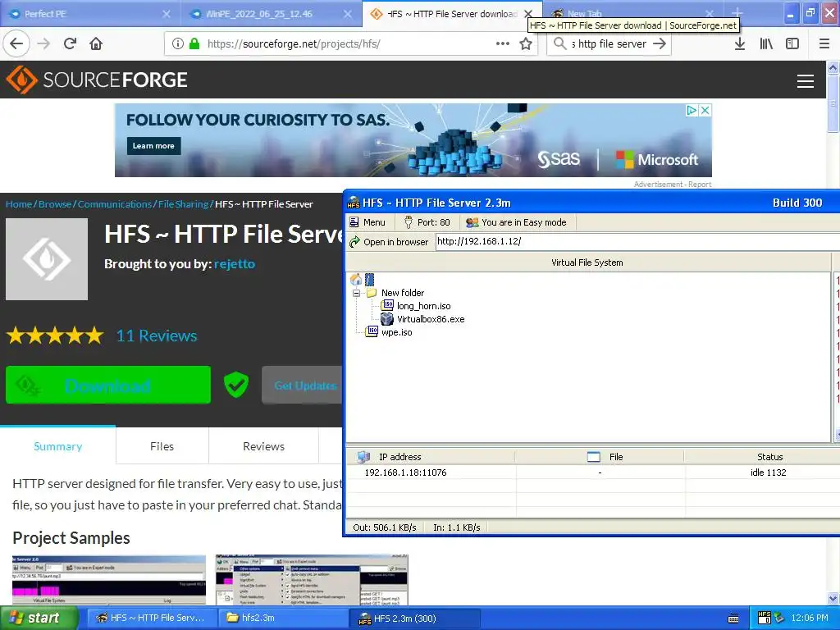The height and width of the screenshot is (630, 840).
Task: Click the five-star rating display
Action: pos(55,336)
